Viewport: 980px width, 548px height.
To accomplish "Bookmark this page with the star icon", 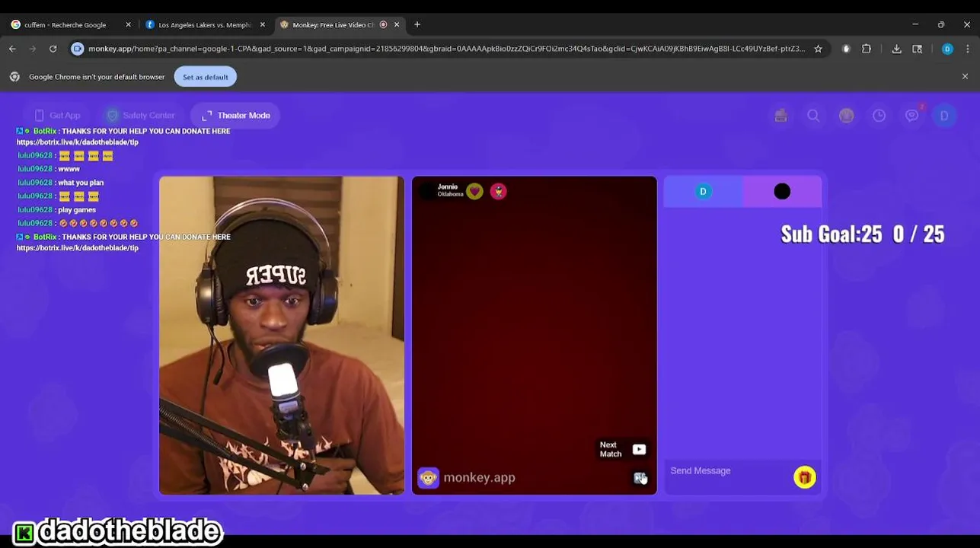I will (x=818, y=49).
